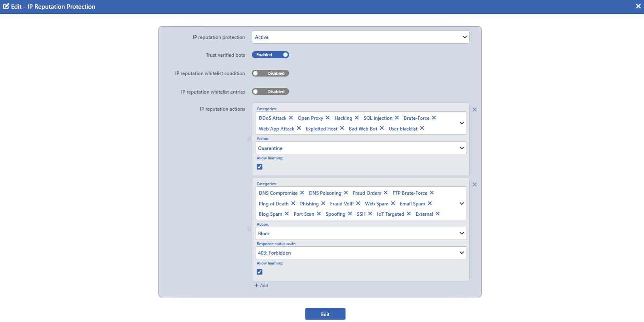The height and width of the screenshot is (322, 644).
Task: Close the Edit IP Reputation Protection dialog
Action: pos(638,6)
